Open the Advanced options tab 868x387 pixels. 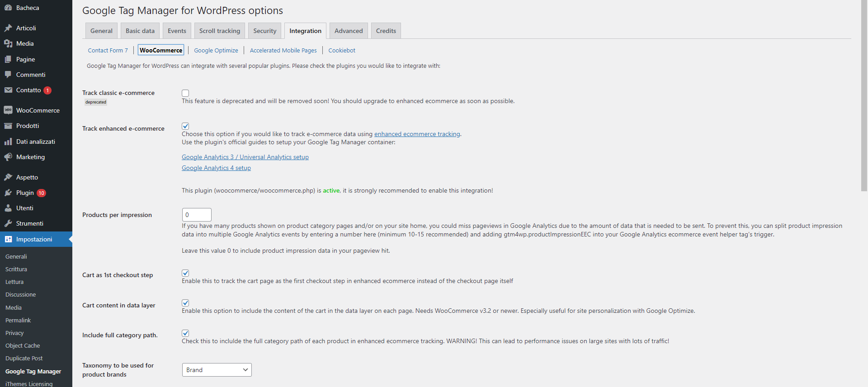point(349,31)
